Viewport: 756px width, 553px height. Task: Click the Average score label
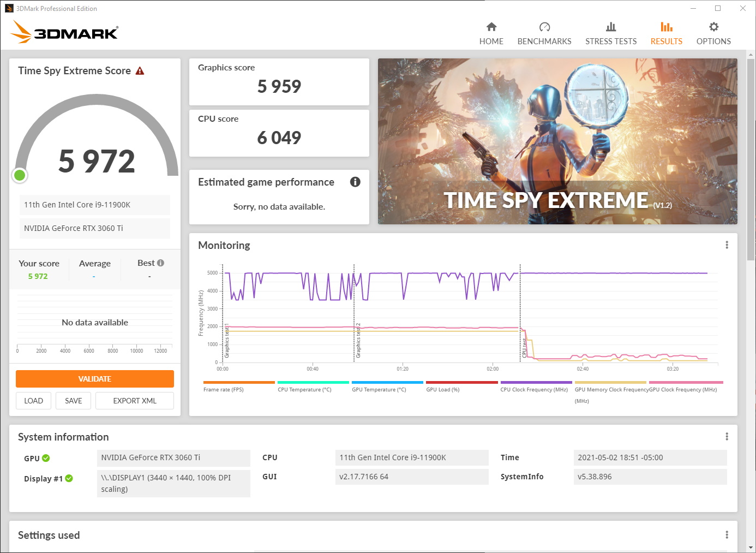pyautogui.click(x=95, y=263)
